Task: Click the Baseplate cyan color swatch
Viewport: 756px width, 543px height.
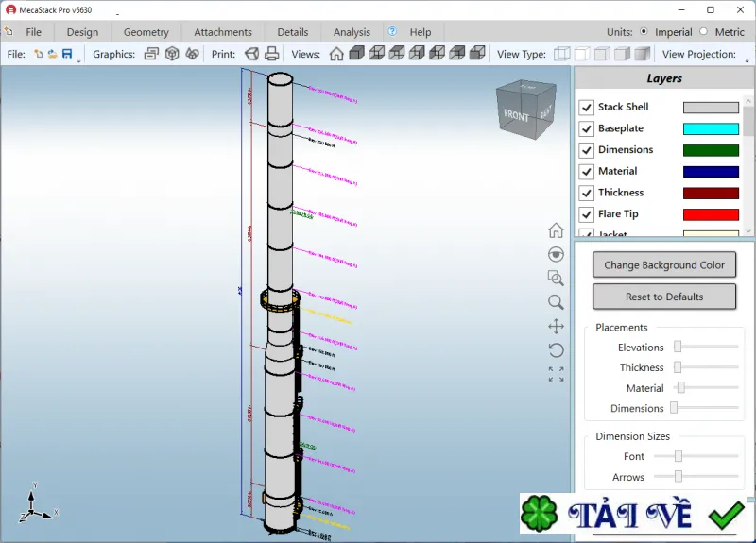Action: point(711,128)
